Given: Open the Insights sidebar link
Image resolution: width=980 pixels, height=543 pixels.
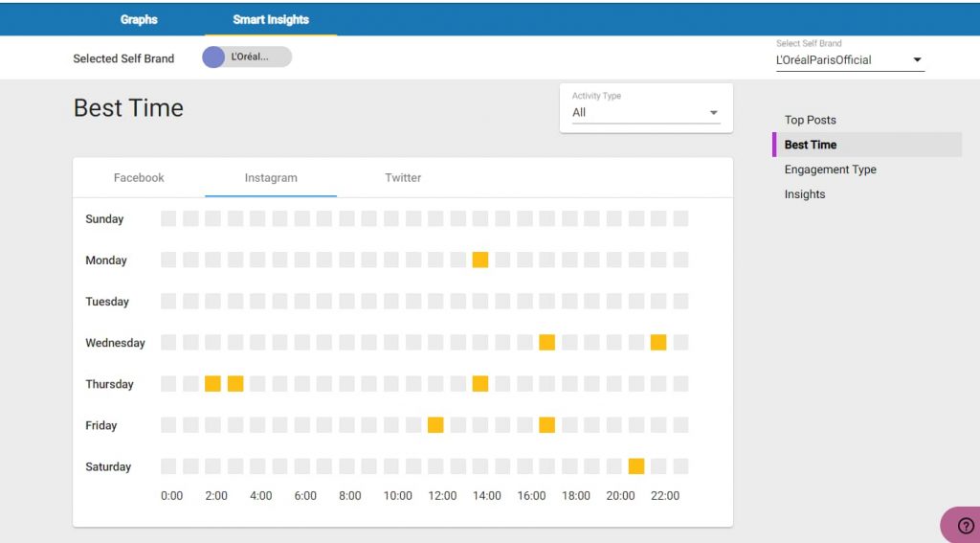Looking at the screenshot, I should [804, 194].
